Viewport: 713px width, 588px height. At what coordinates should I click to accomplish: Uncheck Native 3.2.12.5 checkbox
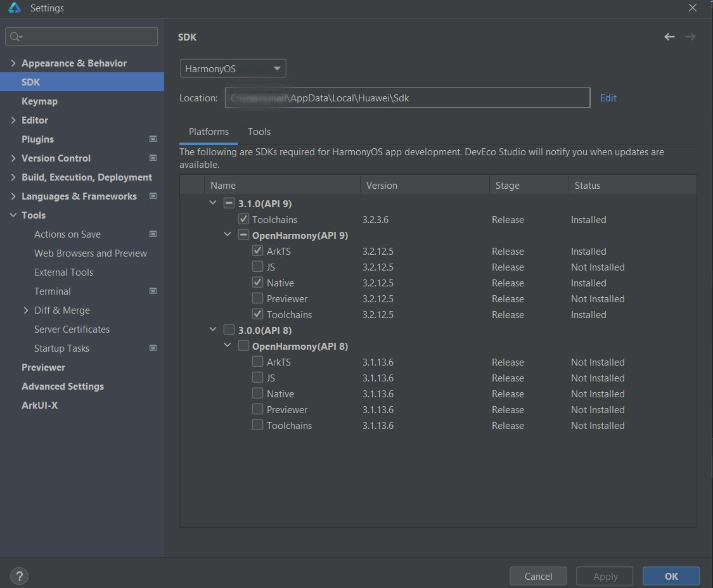(257, 283)
